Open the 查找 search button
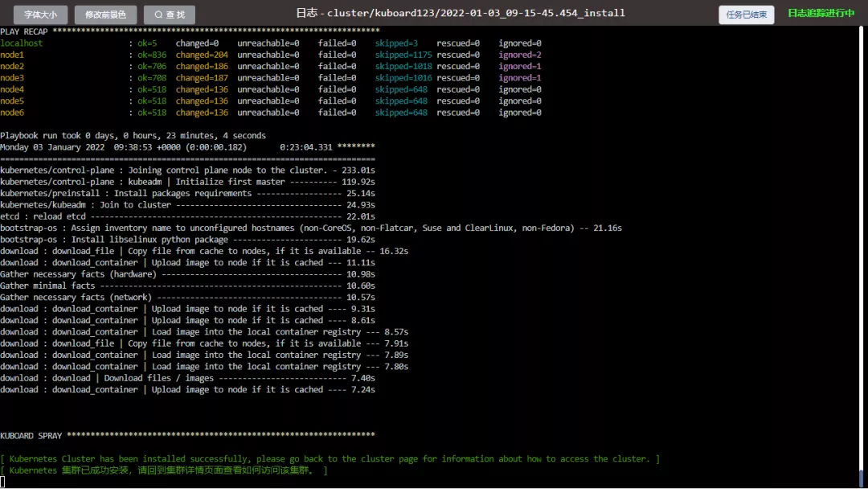This screenshot has height=489, width=868. tap(170, 14)
